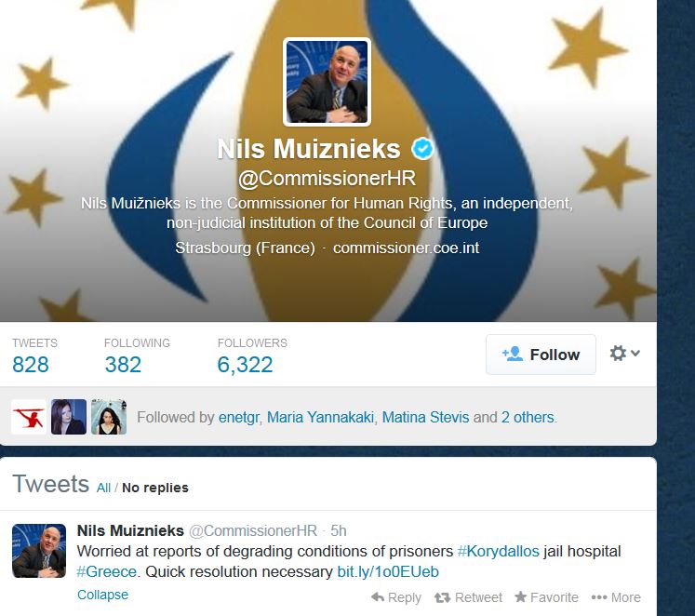Switch to the All tweets filter
This screenshot has height=616, width=695.
click(103, 488)
